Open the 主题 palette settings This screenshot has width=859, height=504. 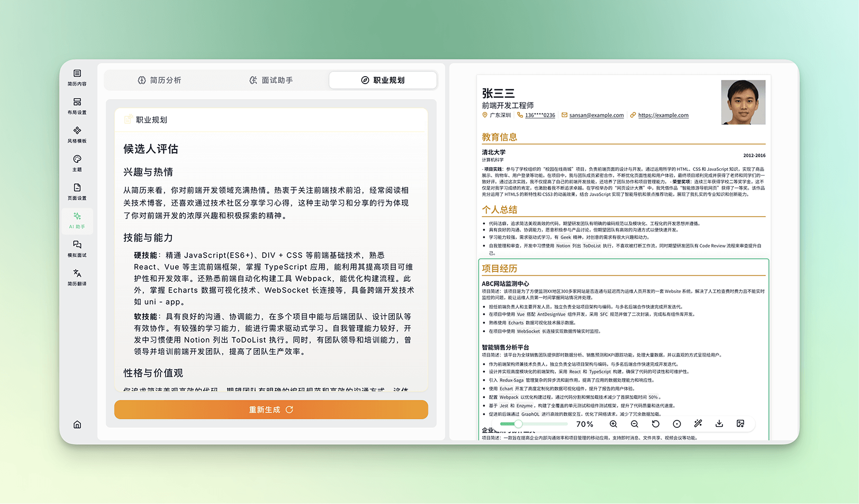click(x=77, y=163)
